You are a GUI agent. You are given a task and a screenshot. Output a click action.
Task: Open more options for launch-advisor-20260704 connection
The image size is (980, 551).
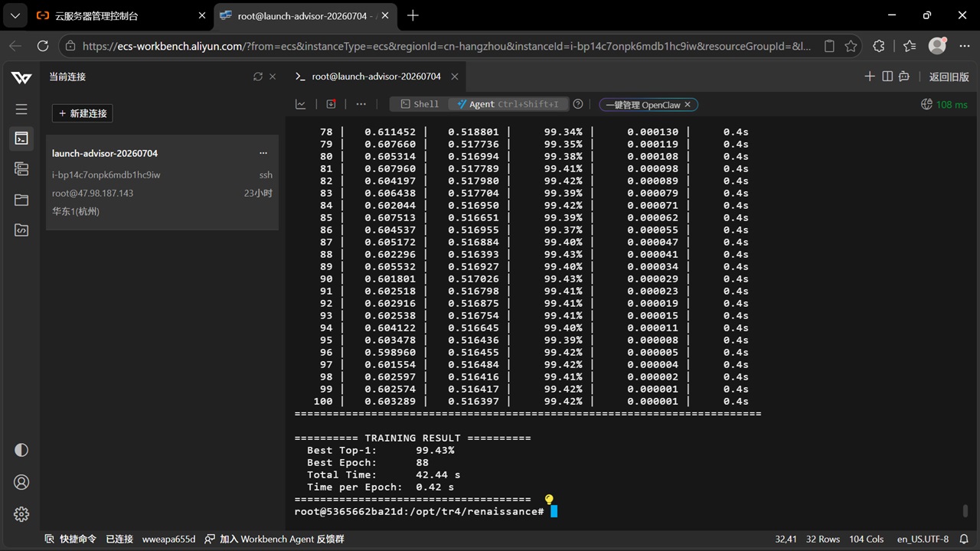(x=263, y=153)
